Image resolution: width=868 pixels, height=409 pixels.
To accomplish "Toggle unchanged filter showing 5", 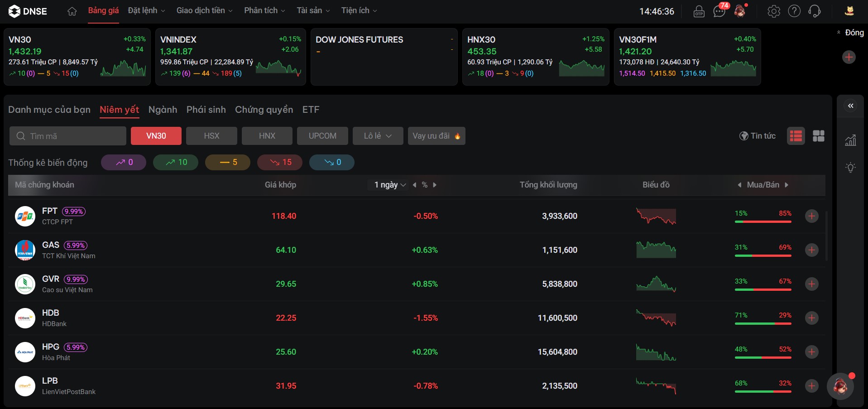I will point(228,162).
